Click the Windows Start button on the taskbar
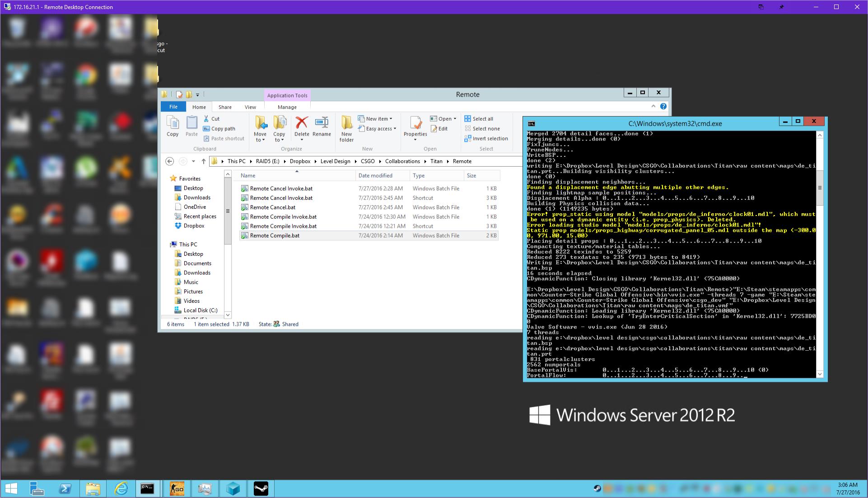 11,489
